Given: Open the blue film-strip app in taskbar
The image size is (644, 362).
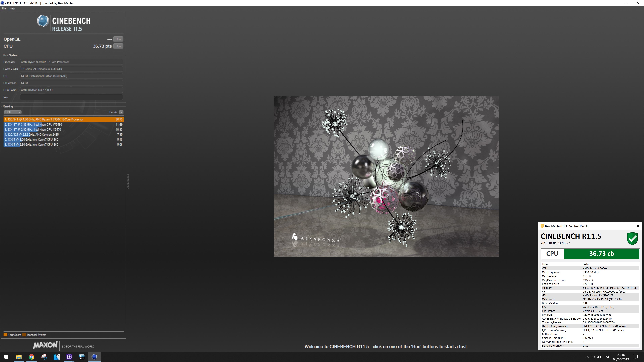Looking at the screenshot, I should pyautogui.click(x=57, y=357).
